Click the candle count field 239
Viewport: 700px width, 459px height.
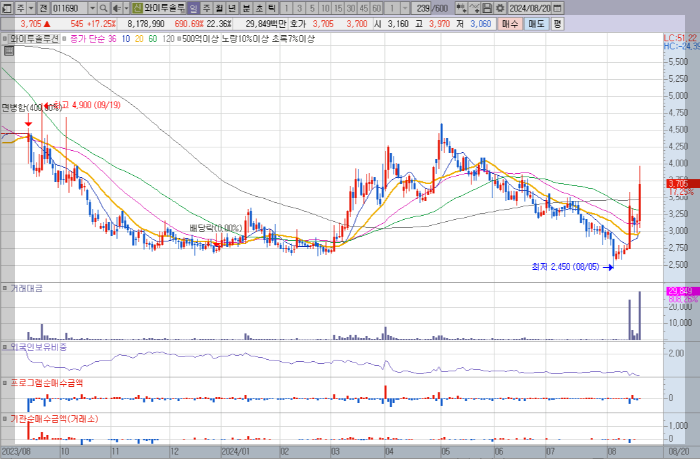point(422,8)
